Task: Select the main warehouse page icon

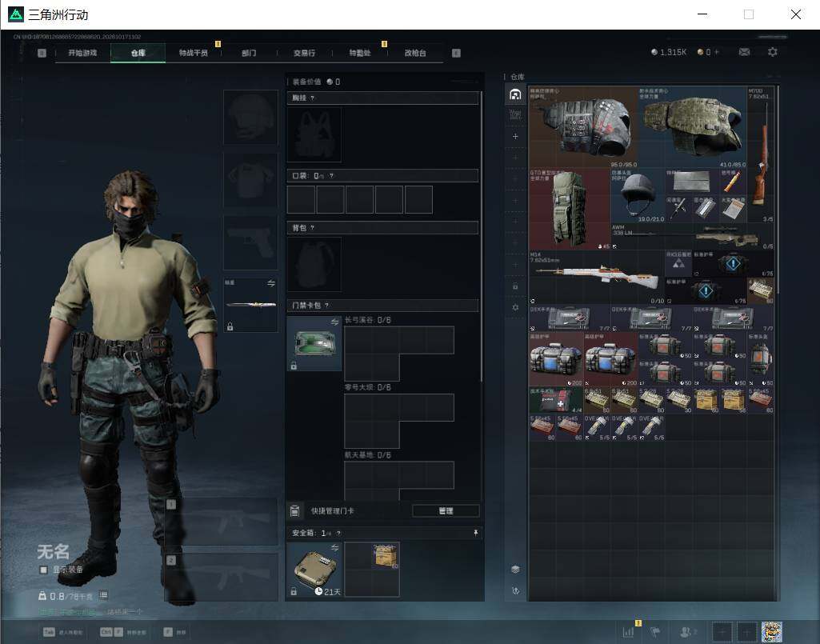Action: (515, 94)
